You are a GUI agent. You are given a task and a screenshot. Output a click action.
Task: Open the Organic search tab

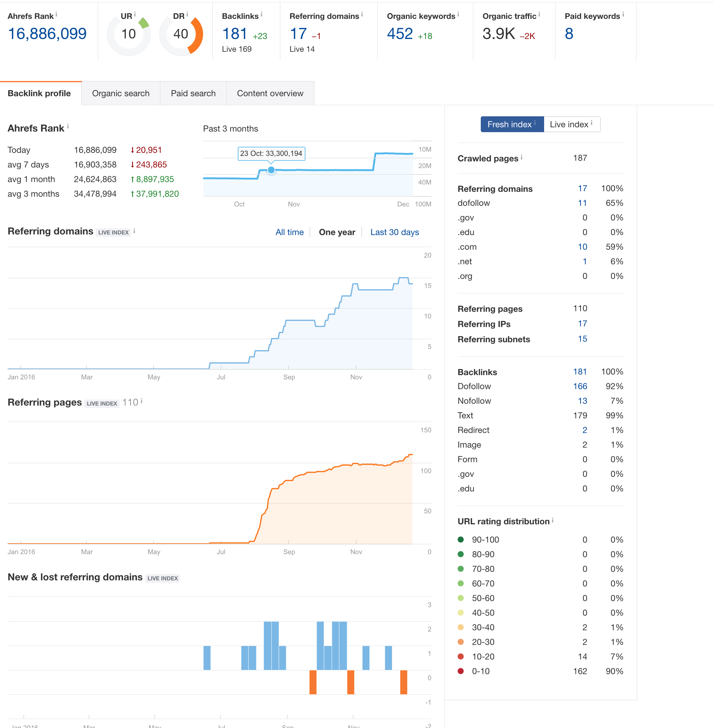[121, 93]
